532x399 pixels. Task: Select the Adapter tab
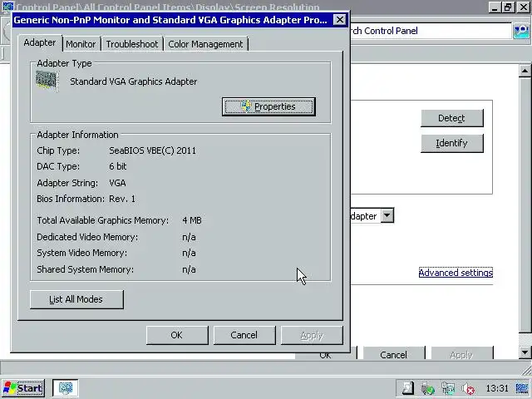[40, 42]
